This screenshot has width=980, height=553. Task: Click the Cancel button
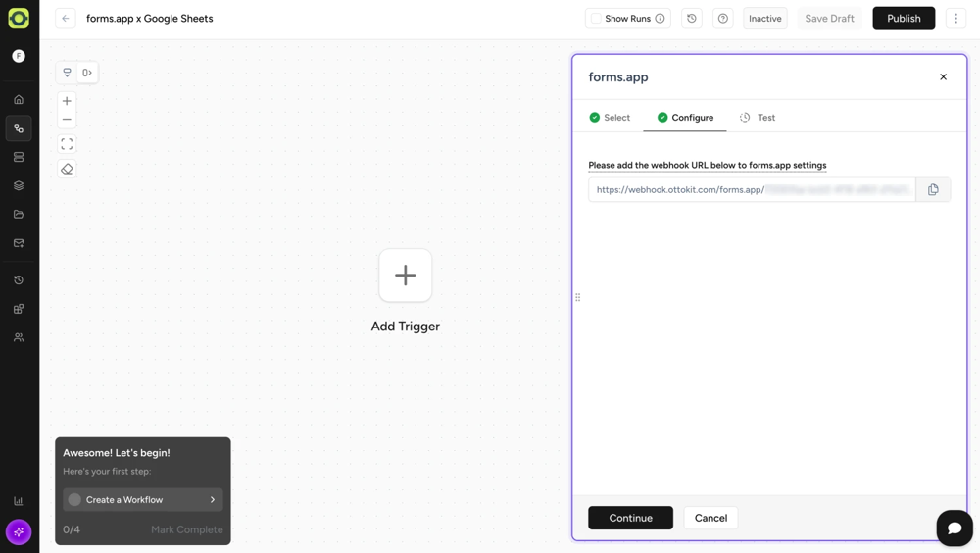click(x=710, y=518)
